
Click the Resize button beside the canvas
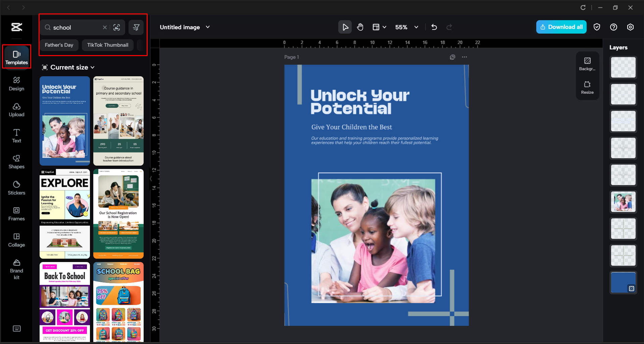point(587,88)
